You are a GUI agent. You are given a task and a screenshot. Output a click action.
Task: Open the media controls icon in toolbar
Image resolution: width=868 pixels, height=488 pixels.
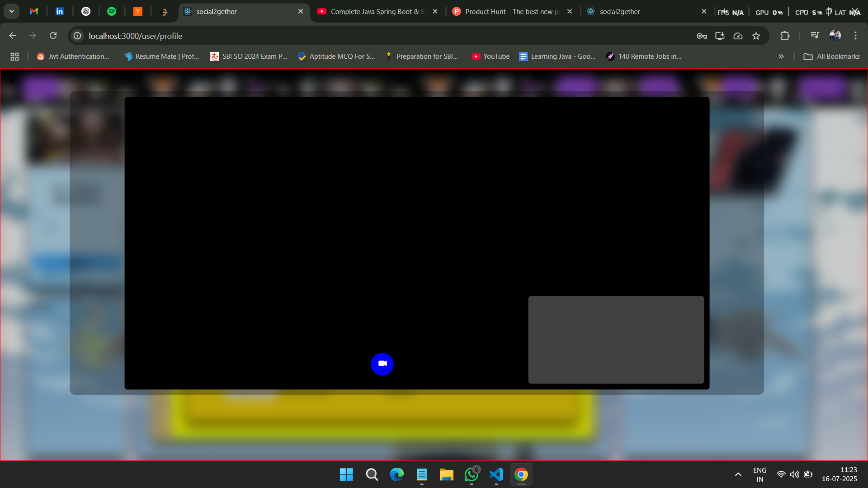[x=815, y=36]
